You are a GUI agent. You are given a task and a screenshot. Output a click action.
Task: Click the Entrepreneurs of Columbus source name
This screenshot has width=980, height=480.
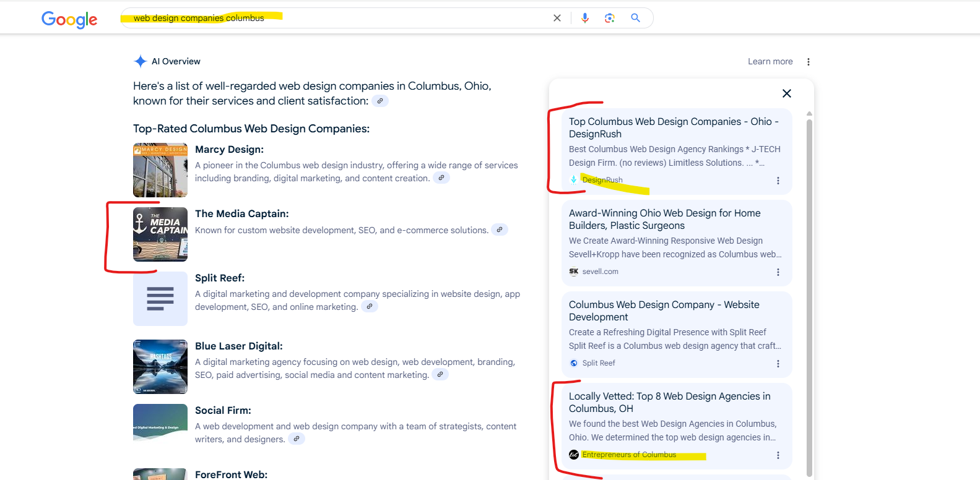pyautogui.click(x=629, y=455)
